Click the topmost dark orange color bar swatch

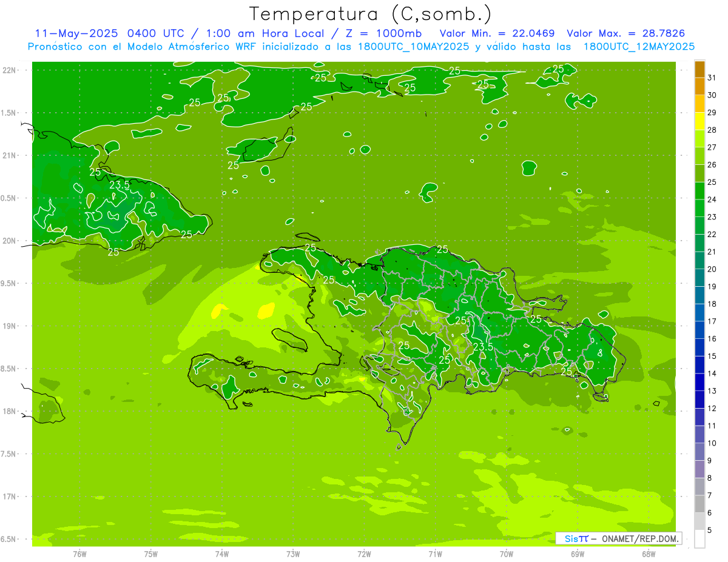coord(699,70)
